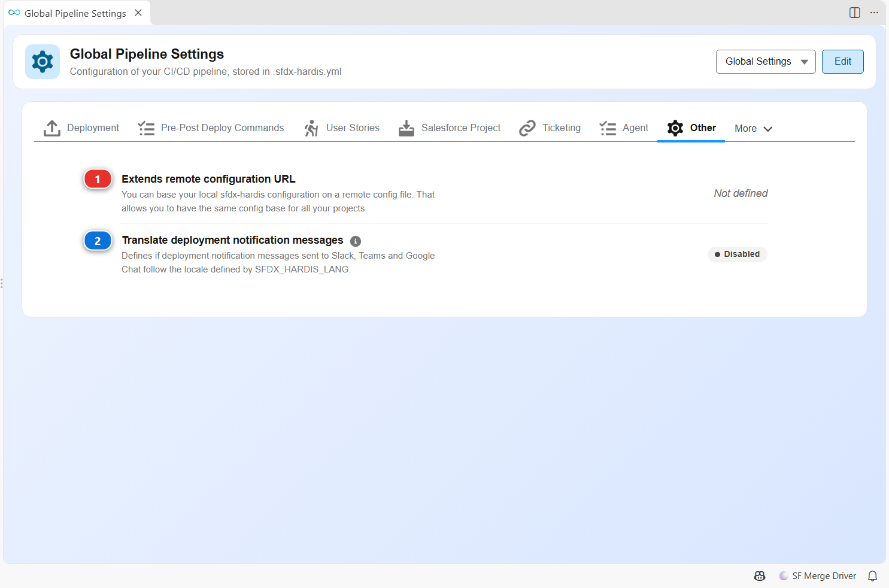Viewport: 889px width, 588px height.
Task: Click the description mentioning SFDX_HARDIS_LANG
Action: click(x=278, y=262)
